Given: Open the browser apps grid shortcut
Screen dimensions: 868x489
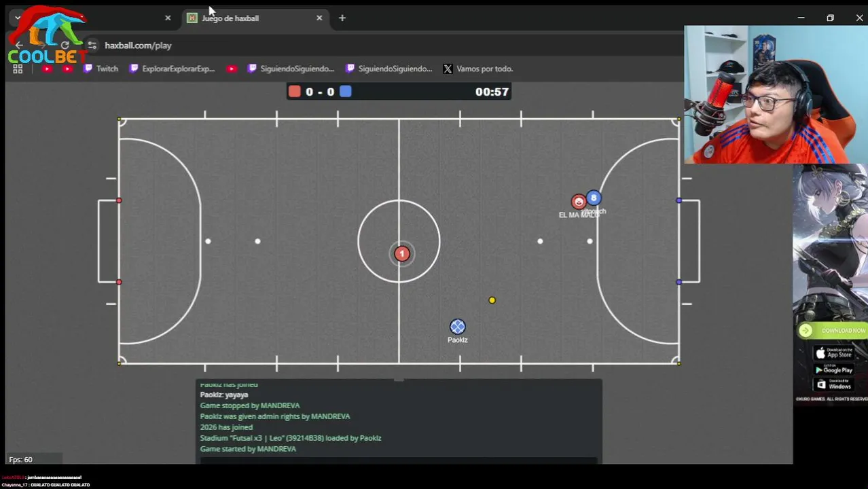Looking at the screenshot, I should pos(18,69).
